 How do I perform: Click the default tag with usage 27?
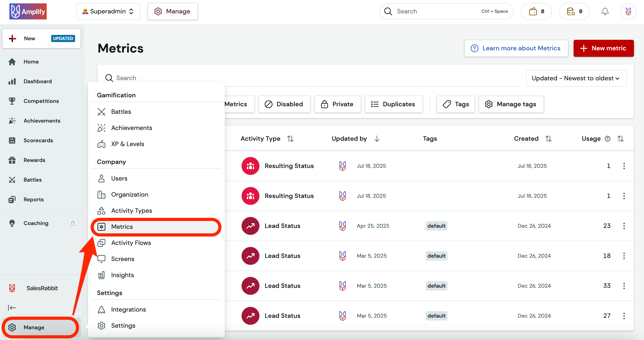point(436,316)
